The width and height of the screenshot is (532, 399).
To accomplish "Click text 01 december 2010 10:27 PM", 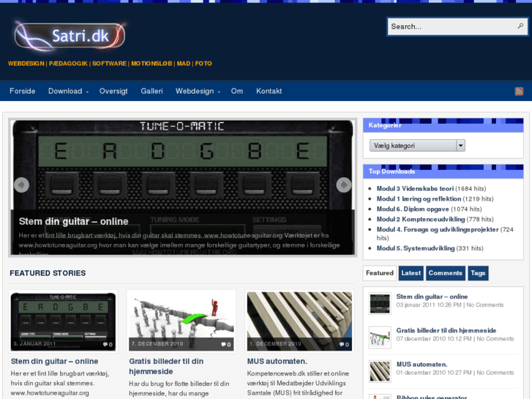I will (x=434, y=373).
